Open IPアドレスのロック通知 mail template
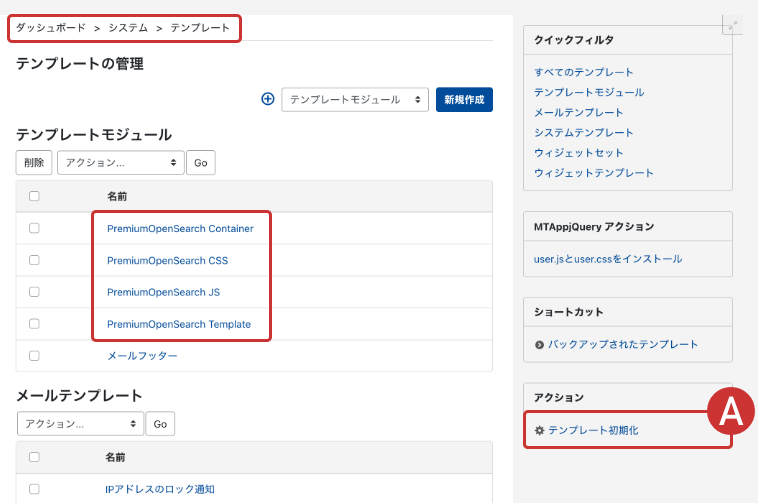758x503 pixels. [x=159, y=489]
